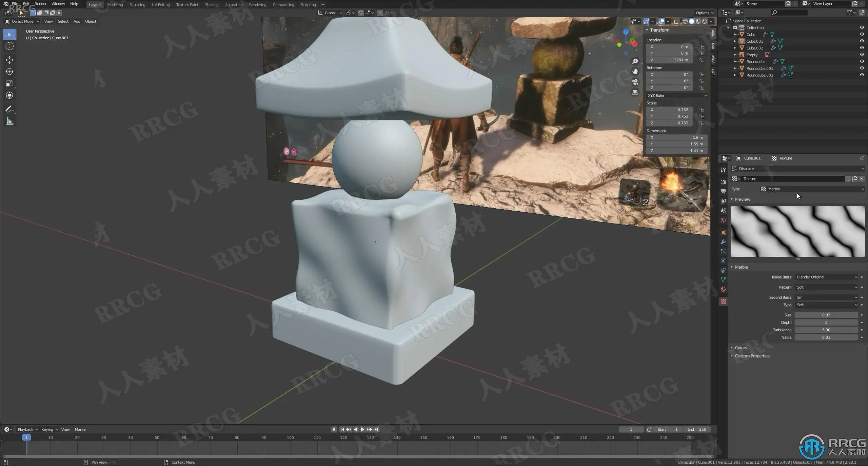The width and height of the screenshot is (868, 466).
Task: Expand the Colors panel
Action: 741,348
